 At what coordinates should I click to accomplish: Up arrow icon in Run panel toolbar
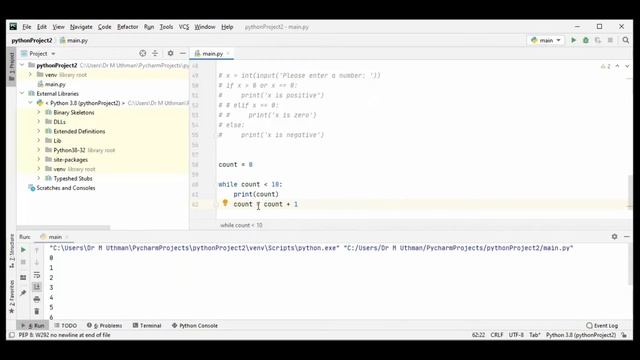37,250
